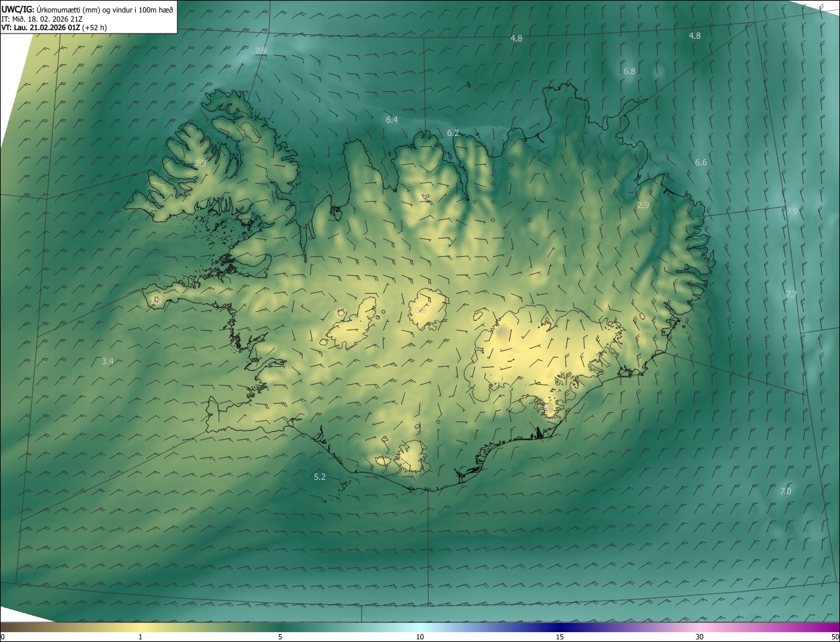Click the map value label "7.7"
Screen dimensions: 840x642
click(791, 295)
